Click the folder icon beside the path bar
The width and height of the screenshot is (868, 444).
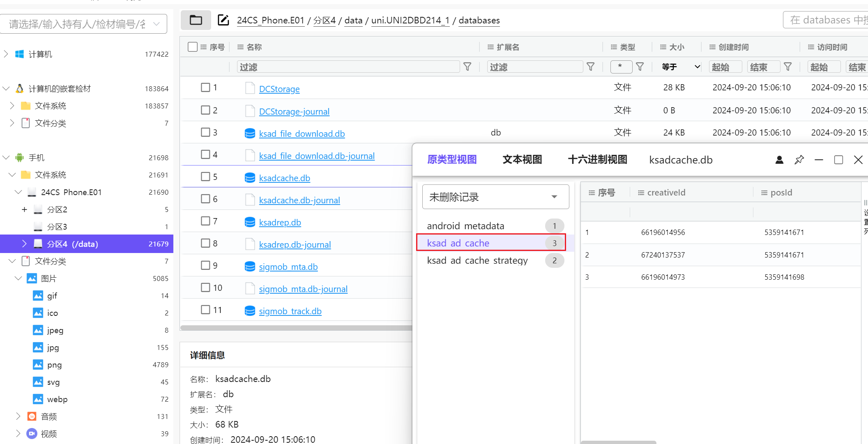pyautogui.click(x=196, y=20)
